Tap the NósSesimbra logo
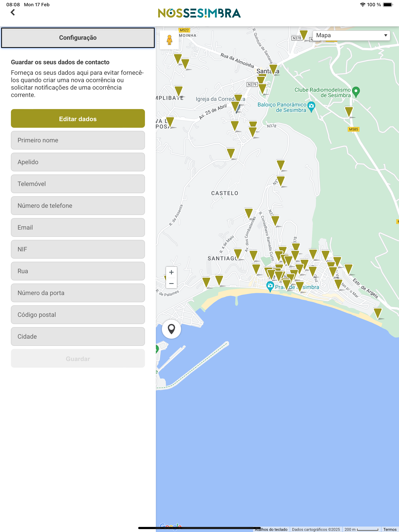 coord(199,13)
